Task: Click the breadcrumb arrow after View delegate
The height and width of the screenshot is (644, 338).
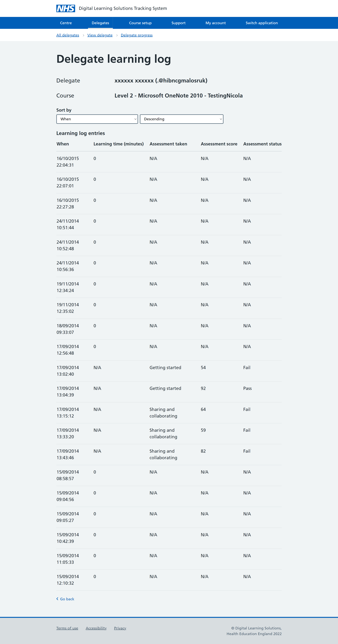Action: tap(117, 35)
